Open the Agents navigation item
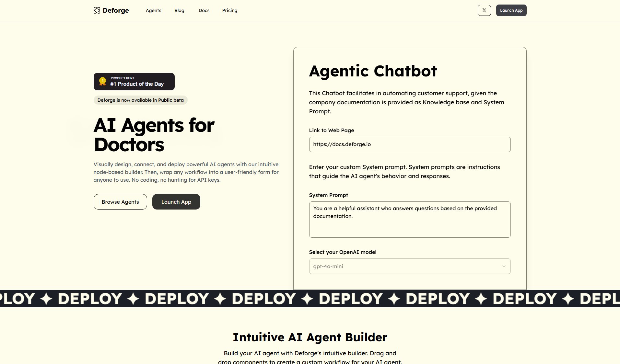This screenshot has width=620, height=364. [153, 10]
